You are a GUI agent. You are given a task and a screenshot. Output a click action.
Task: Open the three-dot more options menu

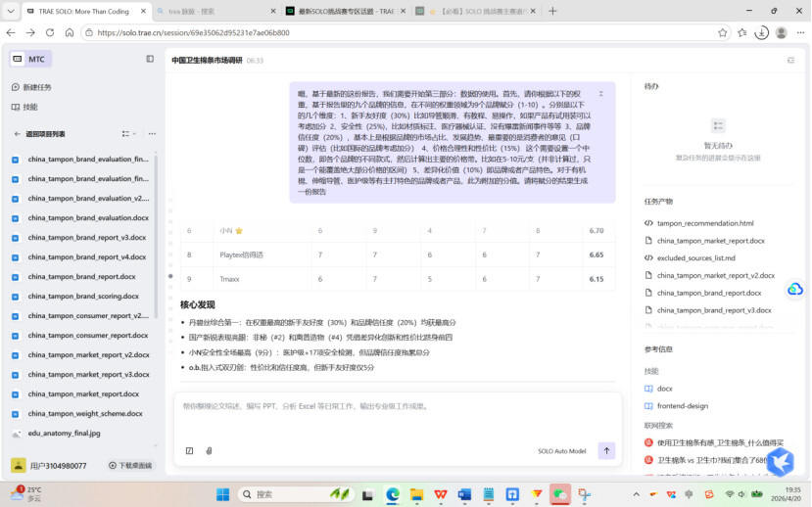153,134
